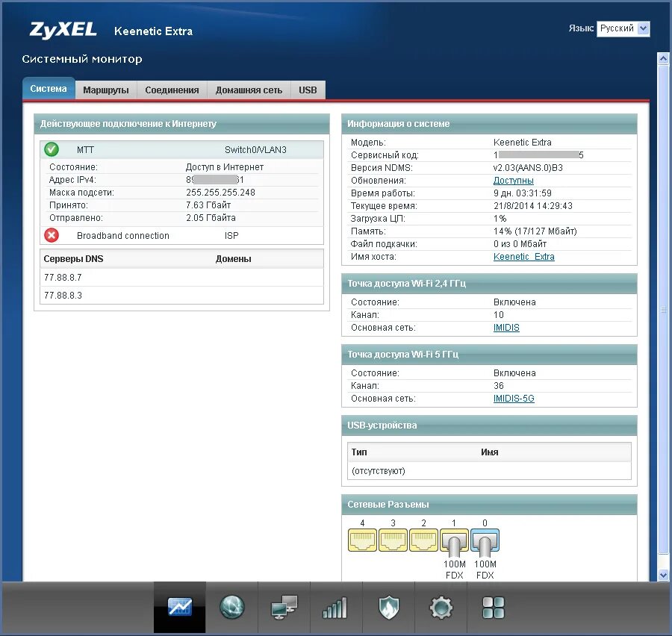
Task: Open the Applications four-squares icon
Action: click(x=494, y=608)
